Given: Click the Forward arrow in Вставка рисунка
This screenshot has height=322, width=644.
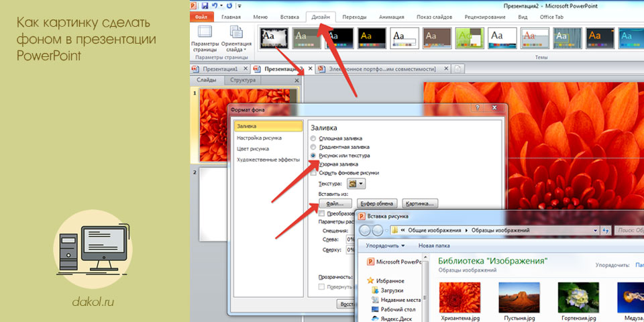Looking at the screenshot, I should pos(378,230).
